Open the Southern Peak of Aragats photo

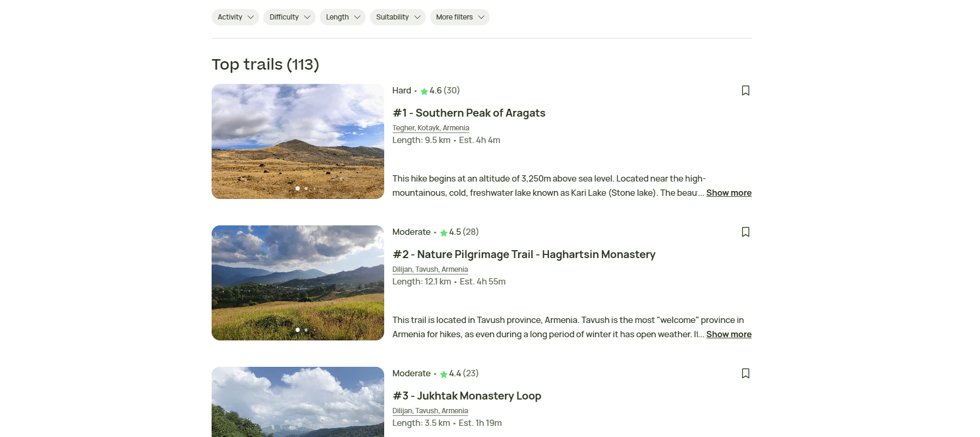[298, 141]
